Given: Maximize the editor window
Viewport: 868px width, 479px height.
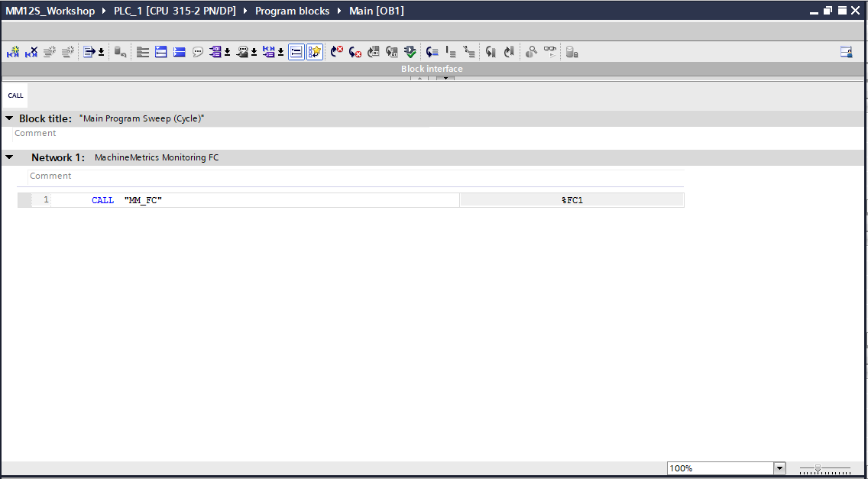Looking at the screenshot, I should pos(842,11).
